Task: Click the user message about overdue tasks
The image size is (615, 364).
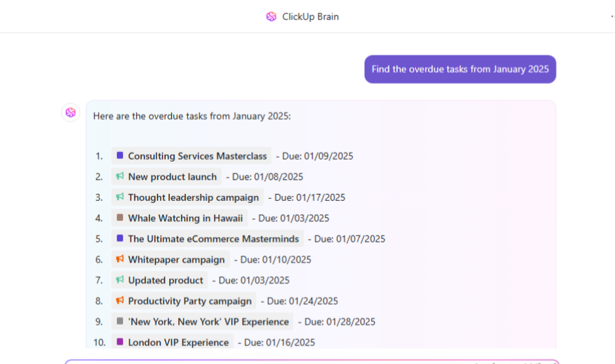Action: click(460, 69)
